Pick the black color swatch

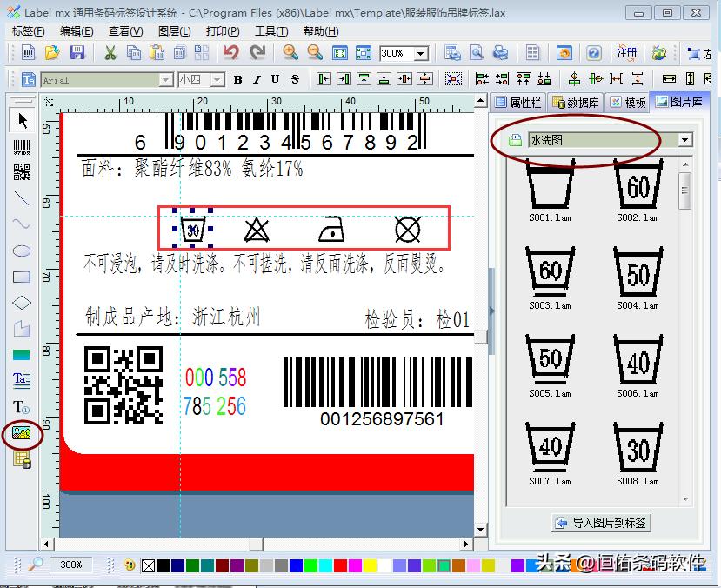[163, 565]
